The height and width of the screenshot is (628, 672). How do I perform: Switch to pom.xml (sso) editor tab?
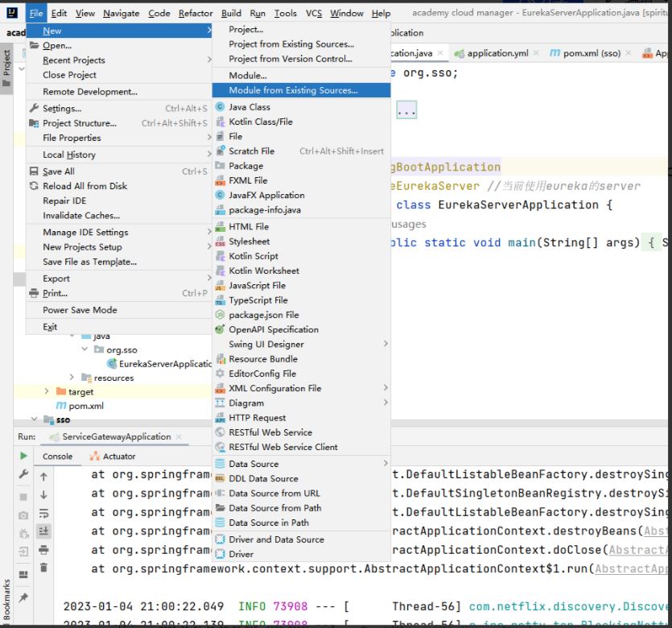click(x=592, y=53)
